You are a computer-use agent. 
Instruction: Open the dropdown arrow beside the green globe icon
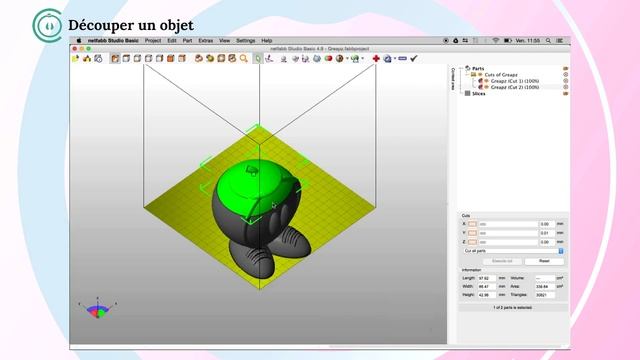coord(362,59)
